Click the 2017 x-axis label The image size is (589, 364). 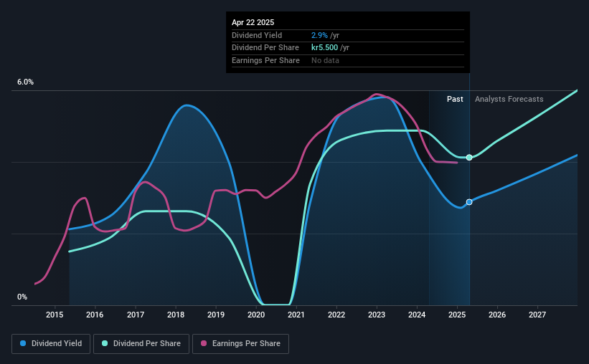coord(136,315)
